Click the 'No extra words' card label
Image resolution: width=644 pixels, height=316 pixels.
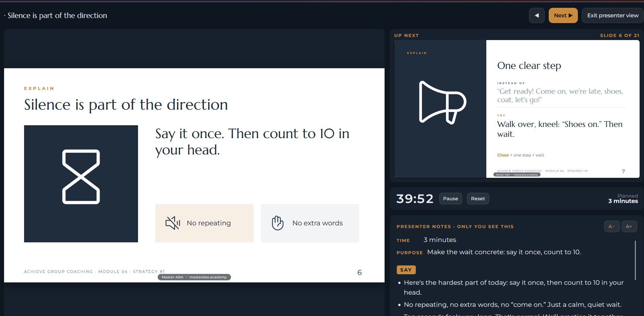pos(317,223)
